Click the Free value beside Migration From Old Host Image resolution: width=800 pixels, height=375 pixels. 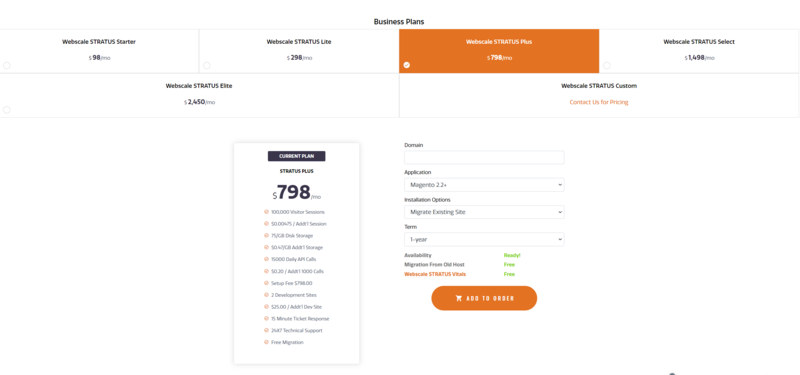pyautogui.click(x=509, y=265)
